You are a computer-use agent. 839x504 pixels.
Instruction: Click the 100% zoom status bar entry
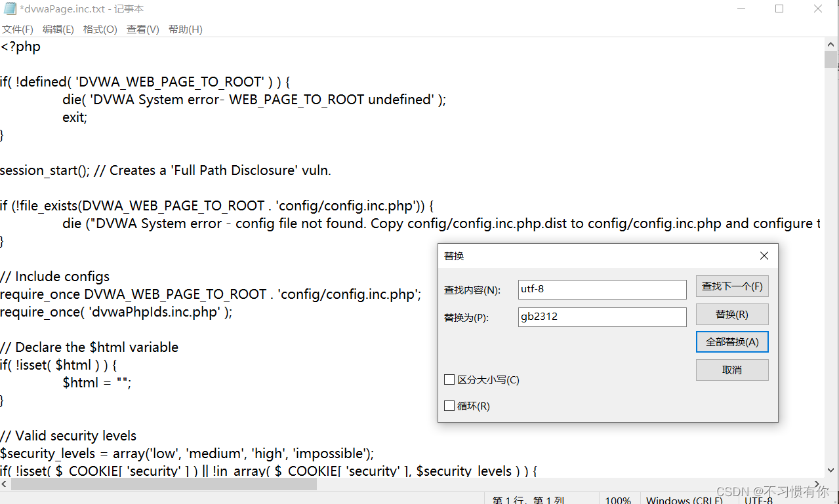coord(618,500)
